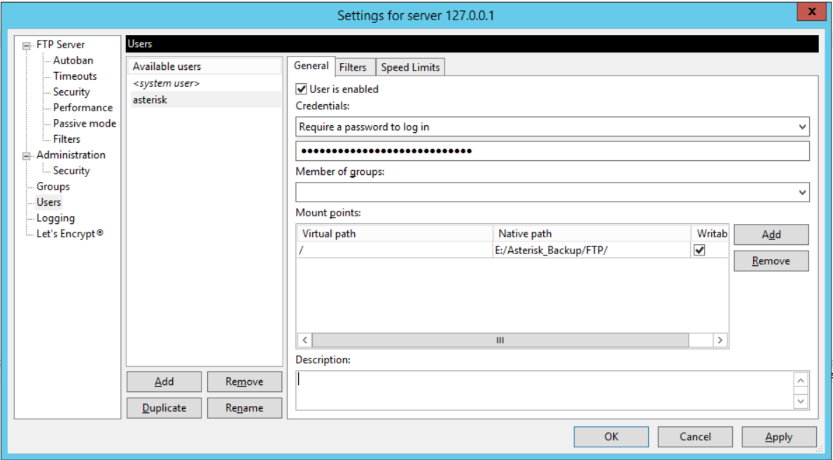The height and width of the screenshot is (460, 833).
Task: Click the password input field
Action: (x=552, y=151)
